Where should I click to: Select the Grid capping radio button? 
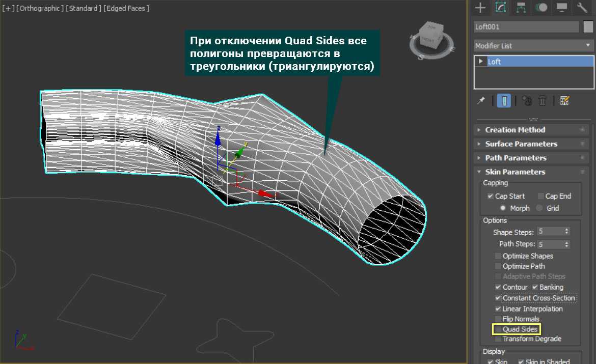tap(539, 208)
